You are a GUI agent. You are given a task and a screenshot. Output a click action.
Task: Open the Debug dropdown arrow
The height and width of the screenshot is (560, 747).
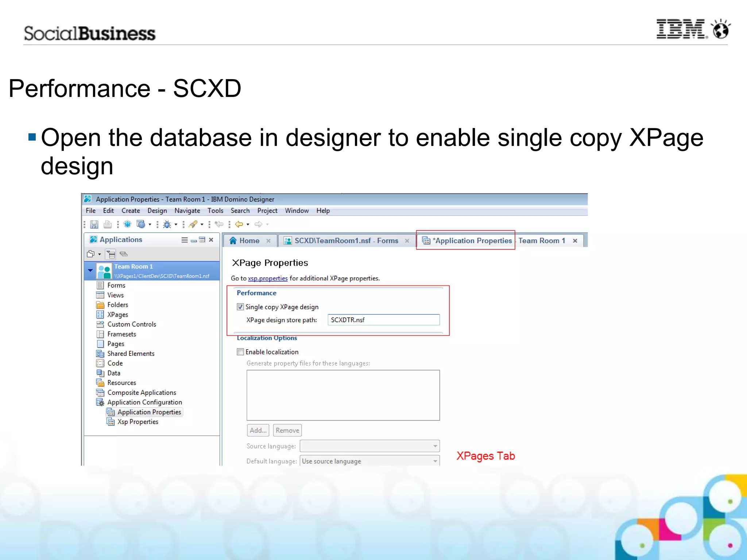click(x=176, y=225)
